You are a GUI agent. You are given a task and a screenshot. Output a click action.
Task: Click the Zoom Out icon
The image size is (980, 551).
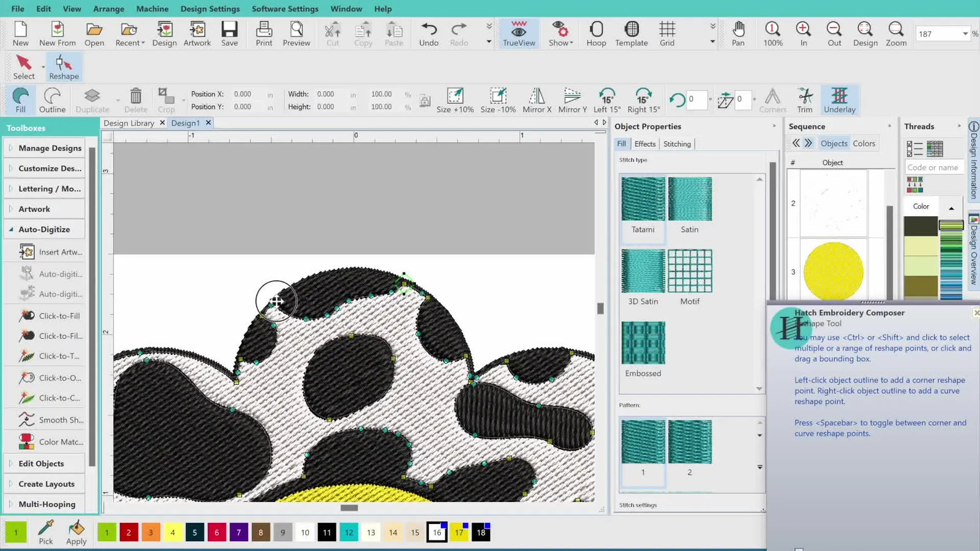[x=834, y=34]
